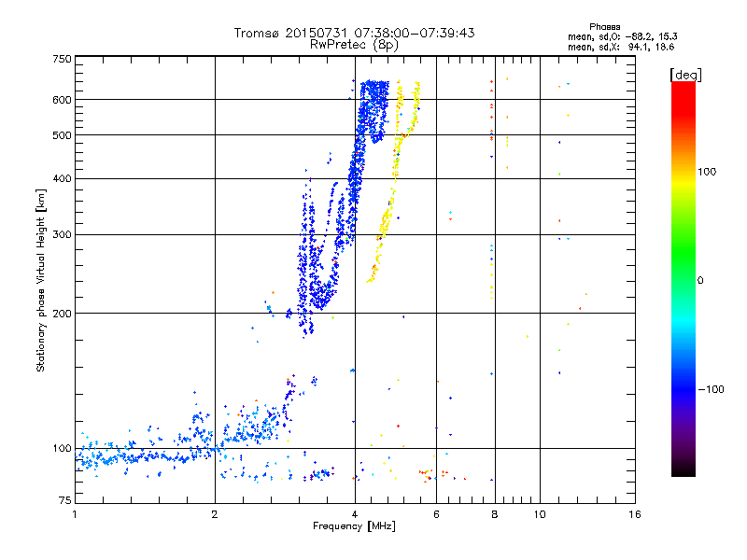The image size is (747, 560).
Task: Click the colorbar label '0'
Action: click(x=699, y=281)
